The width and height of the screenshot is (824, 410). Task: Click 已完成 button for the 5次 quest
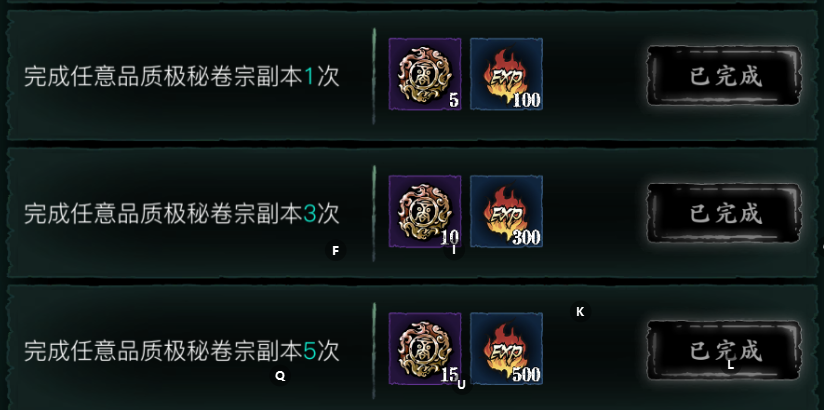[x=725, y=351]
